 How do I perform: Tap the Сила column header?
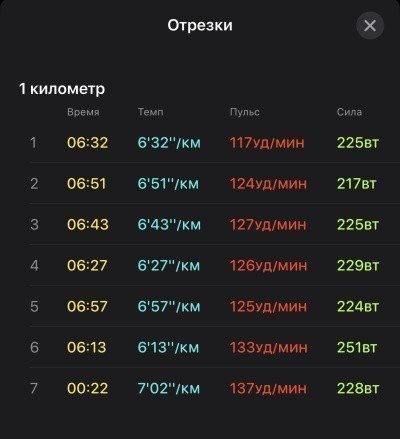pyautogui.click(x=349, y=112)
